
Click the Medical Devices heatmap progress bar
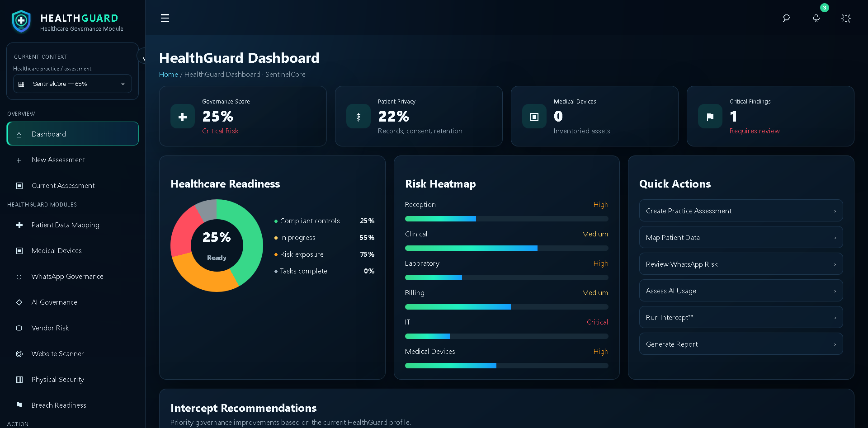(x=506, y=366)
